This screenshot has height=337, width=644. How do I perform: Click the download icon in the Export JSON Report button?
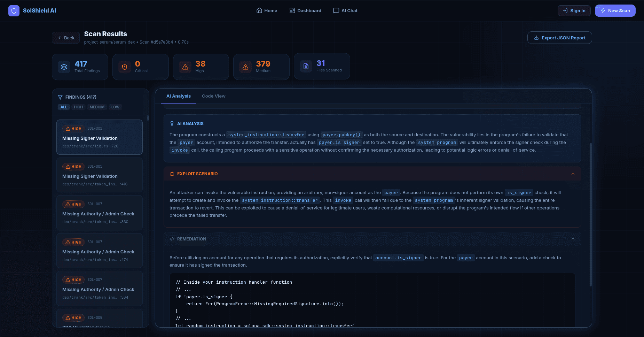pos(536,38)
